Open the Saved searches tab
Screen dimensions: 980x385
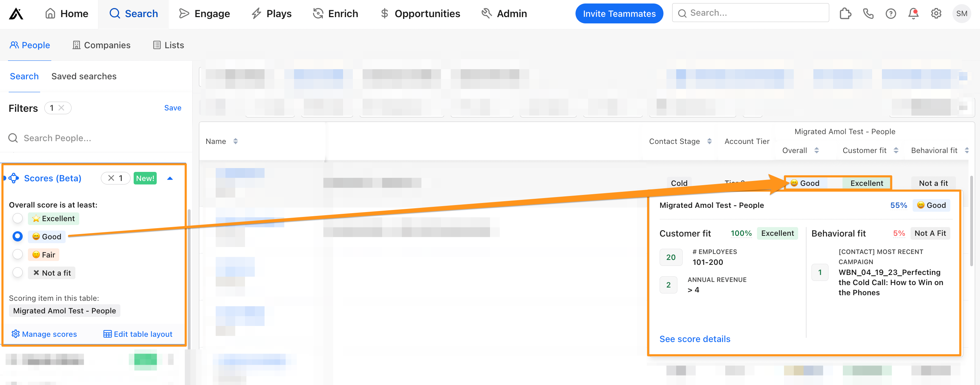pos(84,76)
